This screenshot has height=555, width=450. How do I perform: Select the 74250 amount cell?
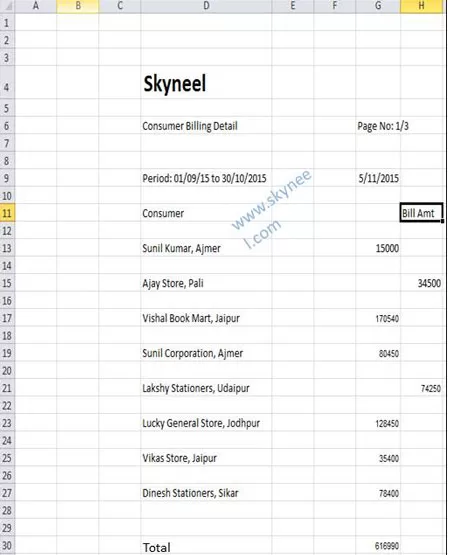tap(421, 388)
